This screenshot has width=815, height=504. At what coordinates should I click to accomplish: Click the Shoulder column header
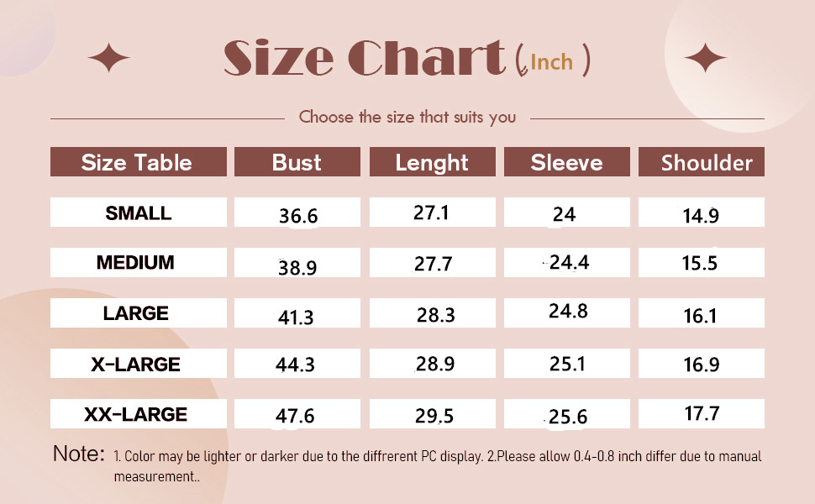(x=701, y=162)
